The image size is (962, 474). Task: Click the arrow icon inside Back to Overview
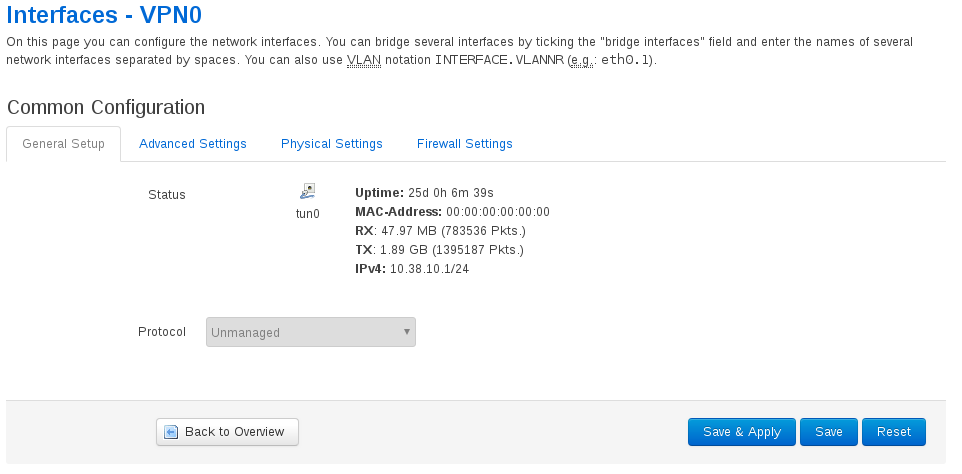tap(171, 432)
